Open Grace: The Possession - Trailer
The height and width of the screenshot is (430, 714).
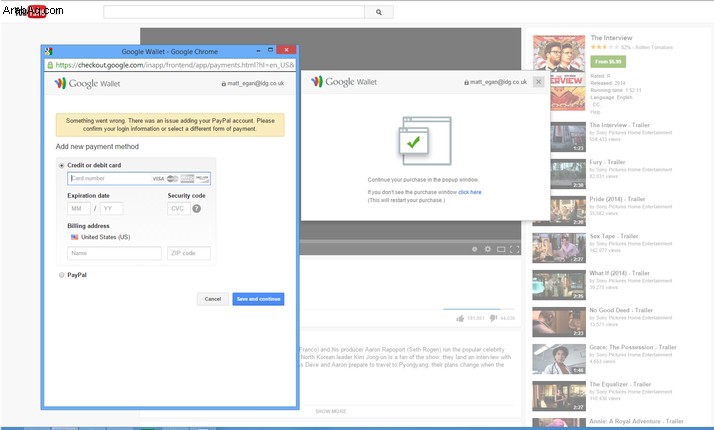coord(633,347)
